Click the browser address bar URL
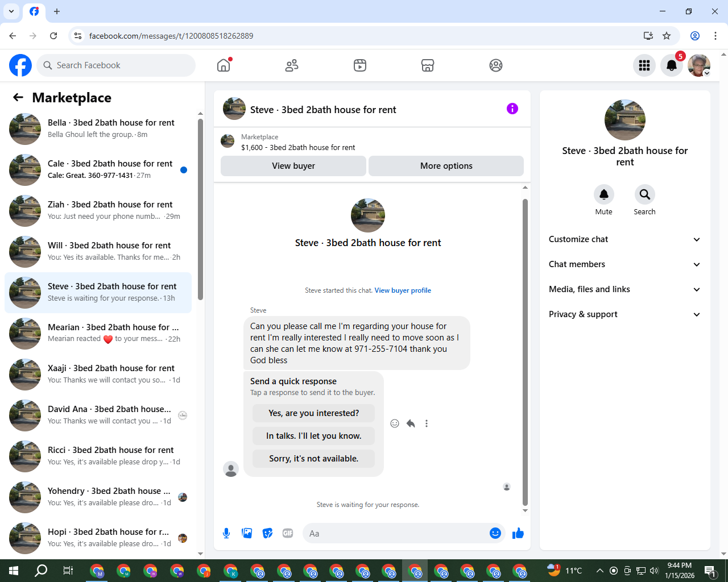Image resolution: width=728 pixels, height=582 pixels. [171, 36]
